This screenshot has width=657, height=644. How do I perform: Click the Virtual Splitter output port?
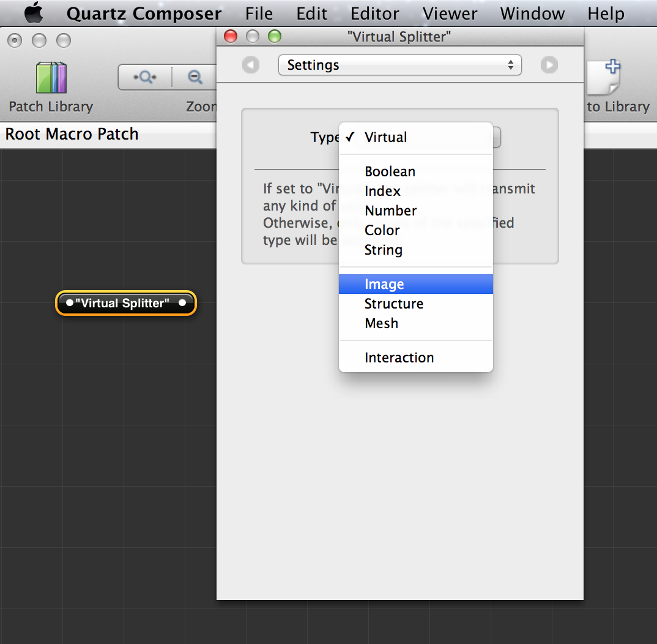(182, 302)
